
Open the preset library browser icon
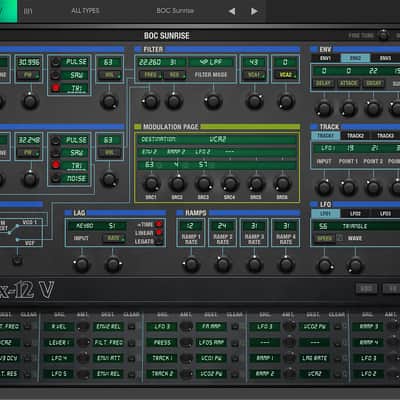(28, 11)
